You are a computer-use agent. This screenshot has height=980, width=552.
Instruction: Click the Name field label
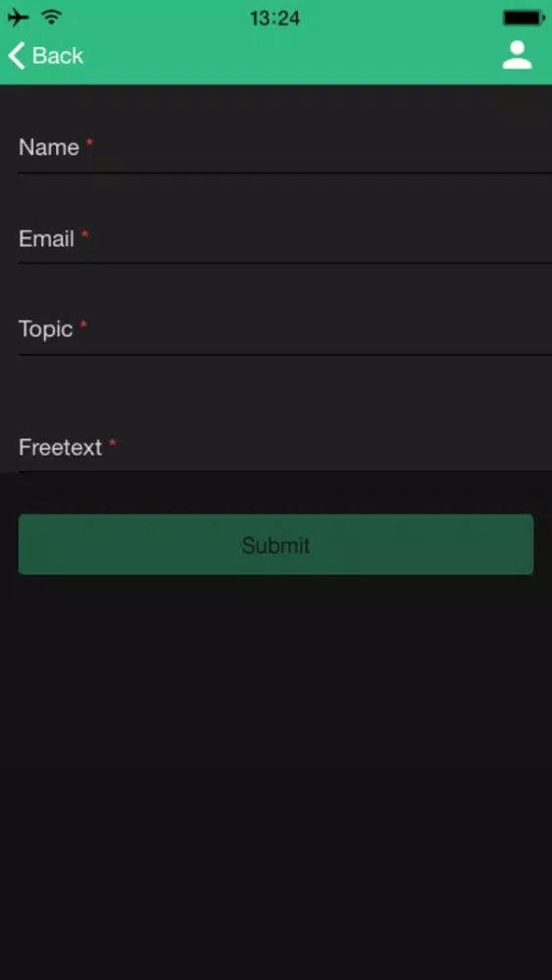click(x=49, y=148)
